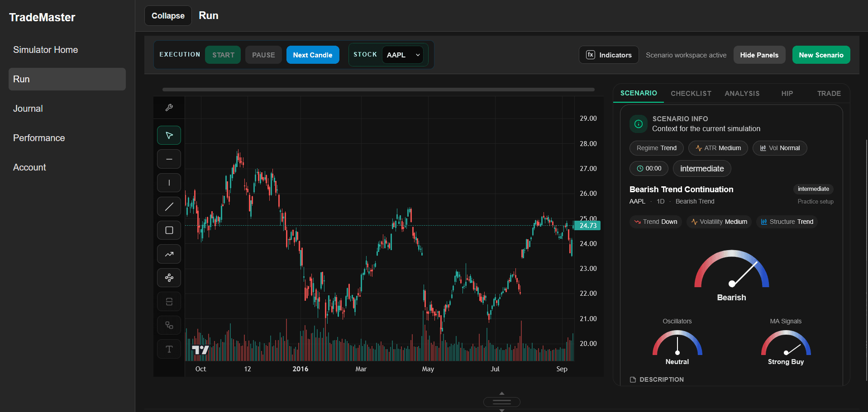Click the Scenario workspace active status text

tap(686, 55)
